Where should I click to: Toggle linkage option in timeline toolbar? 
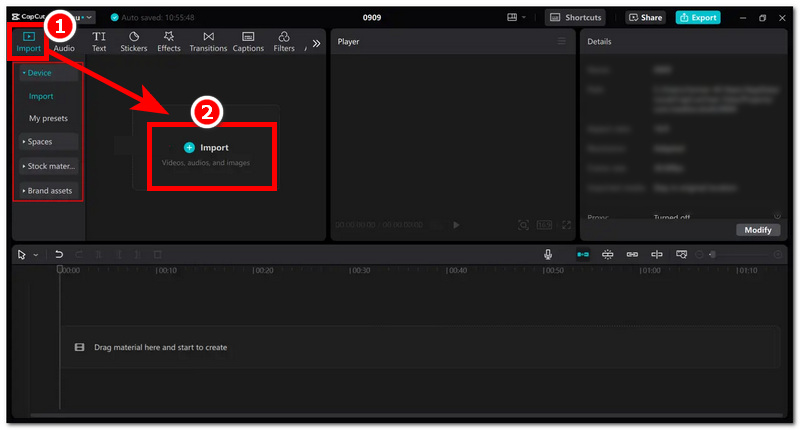click(632, 255)
